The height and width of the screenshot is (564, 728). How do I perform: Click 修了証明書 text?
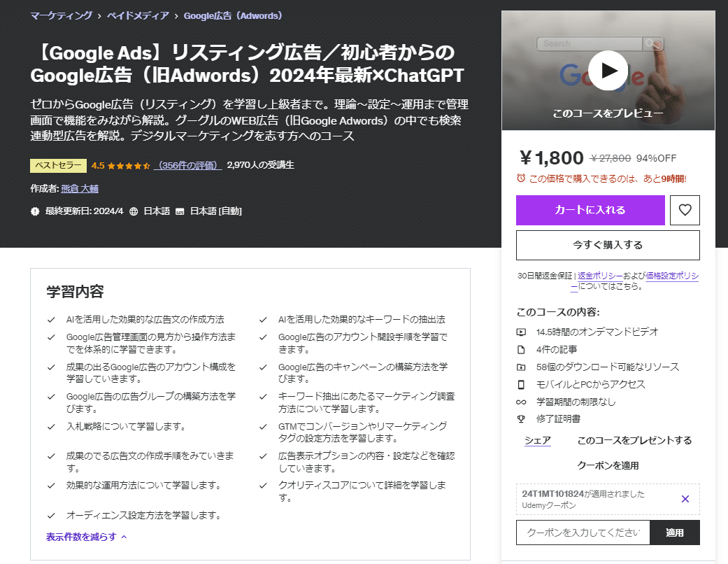(x=558, y=419)
